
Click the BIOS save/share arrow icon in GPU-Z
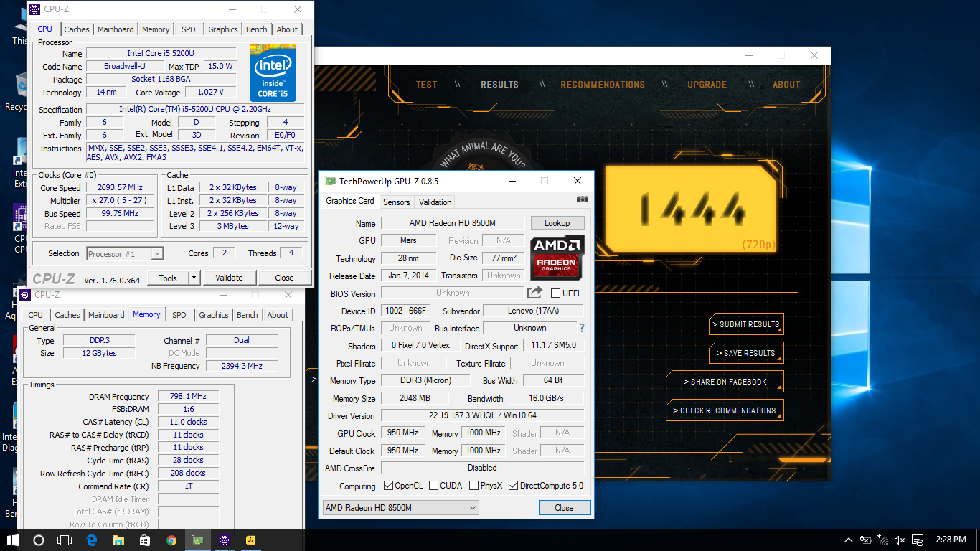pyautogui.click(x=534, y=293)
